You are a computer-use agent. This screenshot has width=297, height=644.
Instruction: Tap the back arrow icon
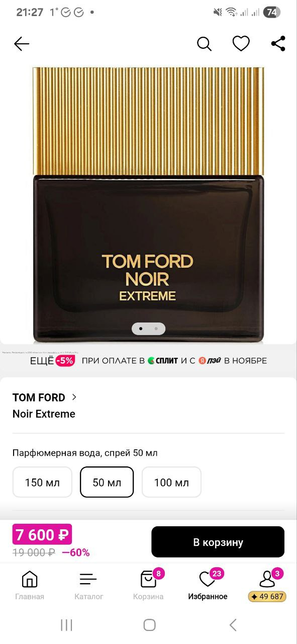click(22, 44)
